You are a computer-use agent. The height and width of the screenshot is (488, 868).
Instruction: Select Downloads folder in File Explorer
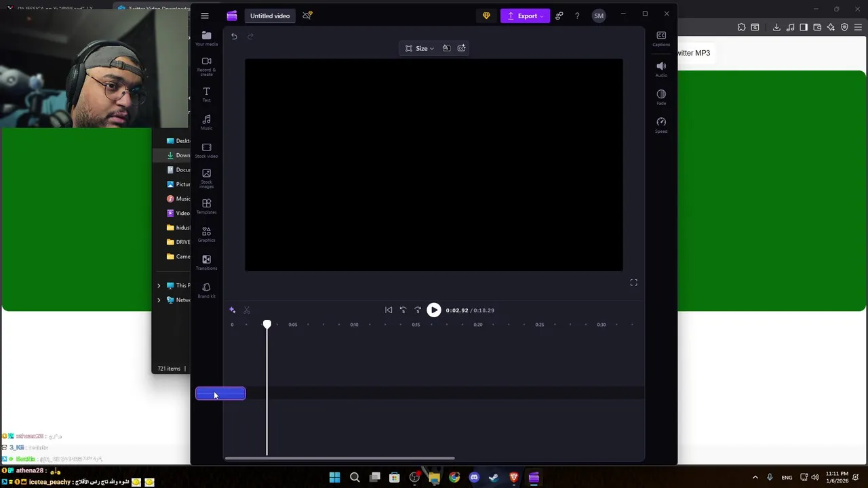[x=179, y=155]
